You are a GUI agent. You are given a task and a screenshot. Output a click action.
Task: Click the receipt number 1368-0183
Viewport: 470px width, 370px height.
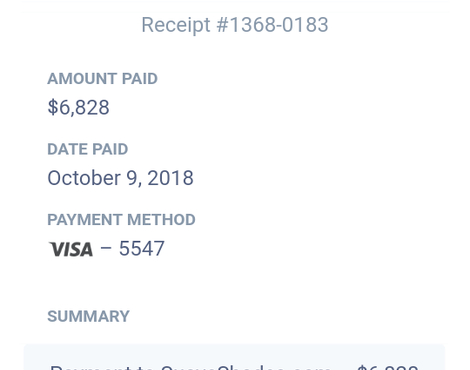[272, 25]
